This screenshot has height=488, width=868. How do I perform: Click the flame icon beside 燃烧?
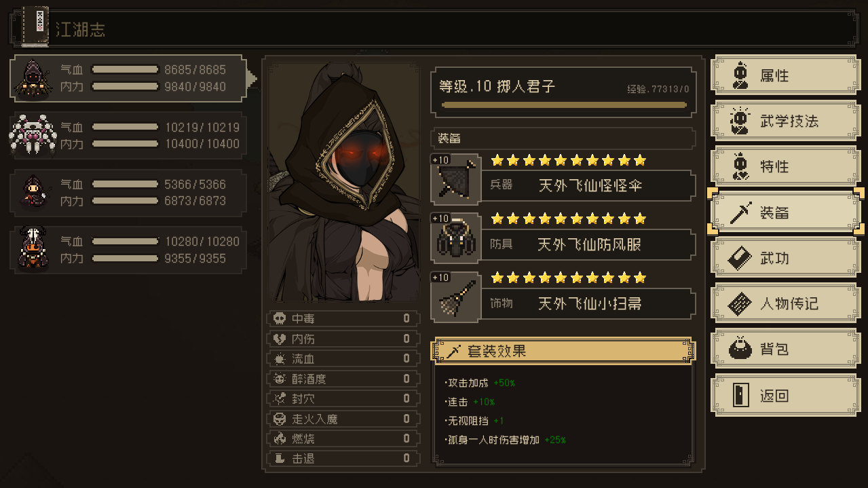point(279,438)
